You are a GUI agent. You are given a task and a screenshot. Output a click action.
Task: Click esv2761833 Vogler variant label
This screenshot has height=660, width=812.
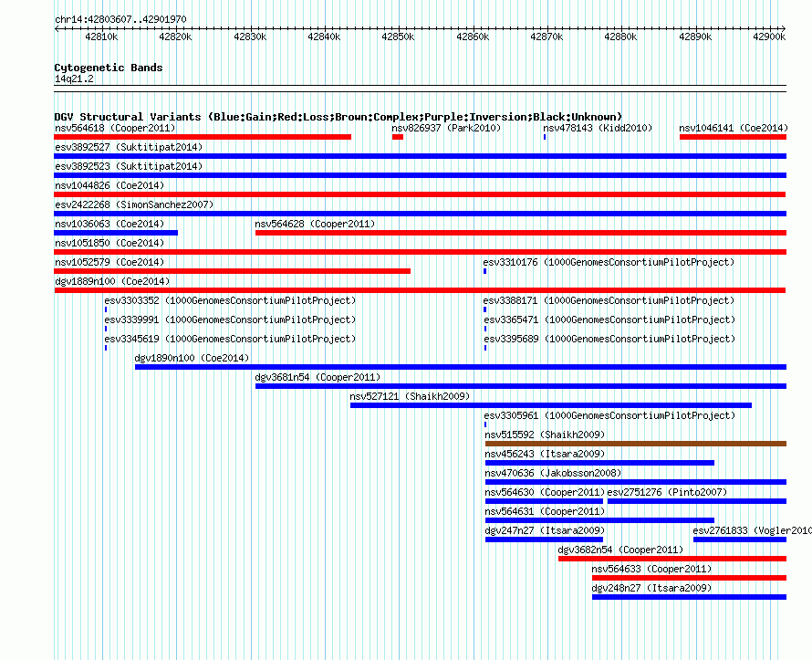pyautogui.click(x=752, y=530)
